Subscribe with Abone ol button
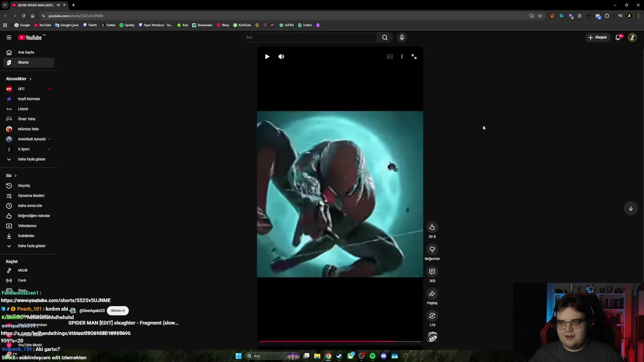 pyautogui.click(x=118, y=311)
